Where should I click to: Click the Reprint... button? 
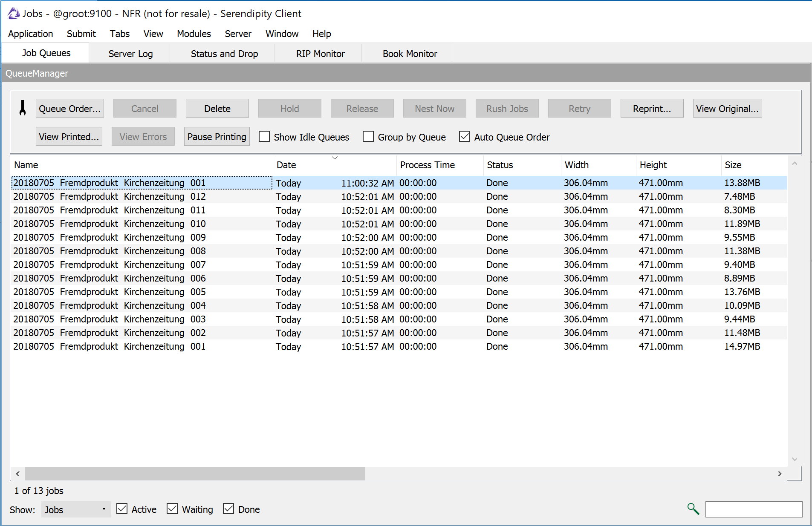(652, 109)
